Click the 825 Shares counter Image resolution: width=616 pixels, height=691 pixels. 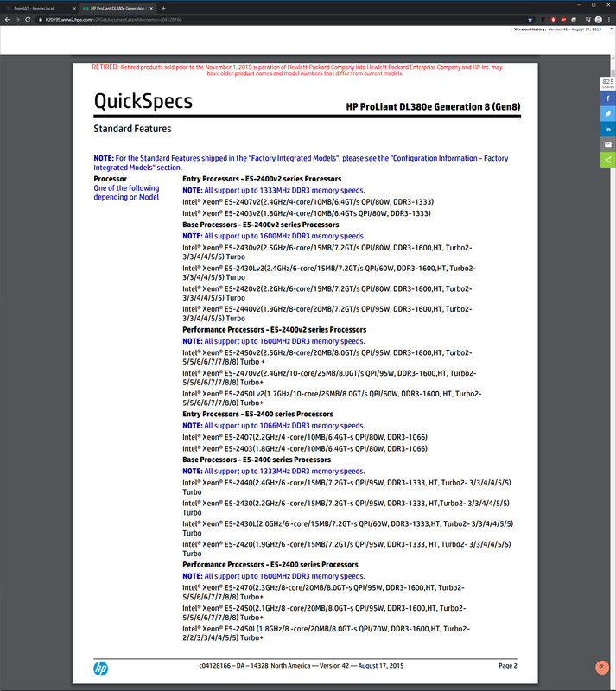coord(608,83)
